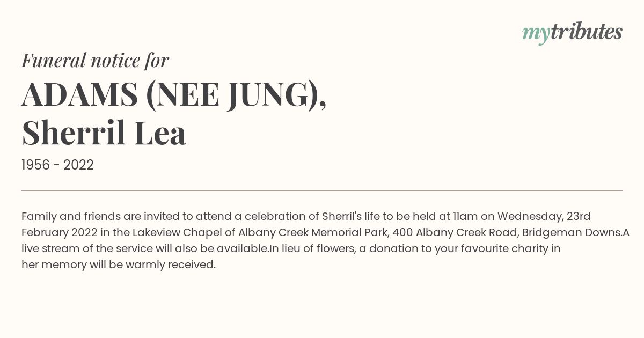This screenshot has width=644, height=338.
Task: Click the address "400 Albany Creek Road"
Action: (x=454, y=232)
